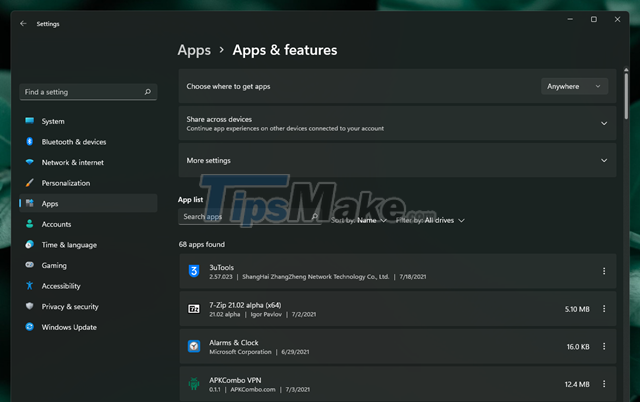The image size is (640, 402).
Task: Click the 7-Zip app icon
Action: 194,309
